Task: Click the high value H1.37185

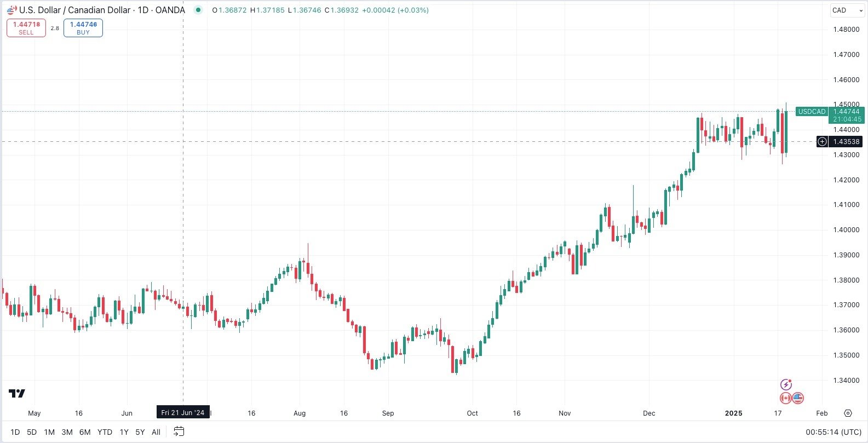Action: pyautogui.click(x=267, y=10)
